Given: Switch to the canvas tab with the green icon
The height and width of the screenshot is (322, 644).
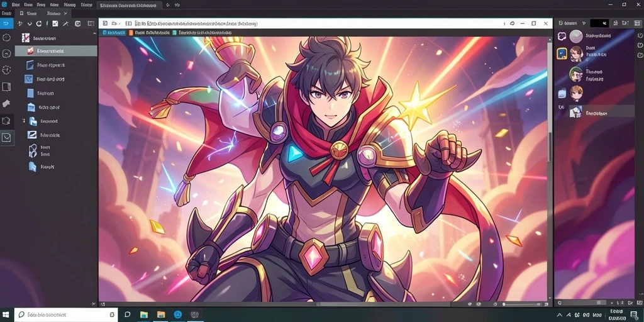Looking at the screenshot, I should coord(202,33).
